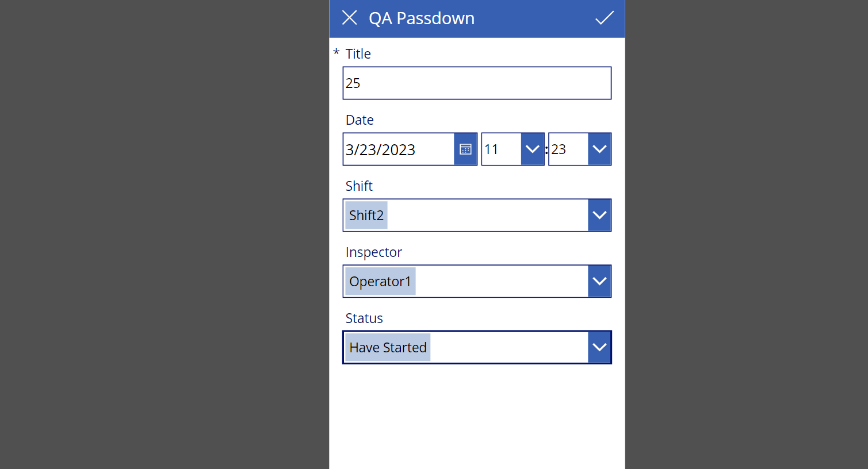Select the highlighted Operator1 text
Viewport: 868px width, 469px height.
380,281
